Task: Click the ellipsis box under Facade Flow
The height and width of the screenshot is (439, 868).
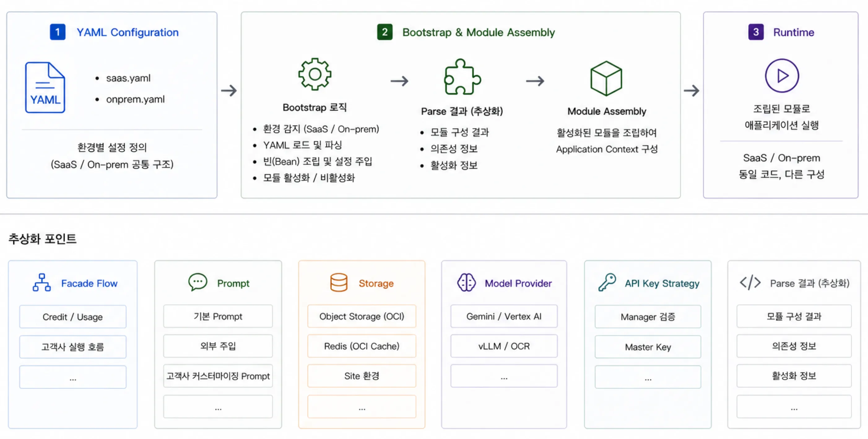Action: point(73,377)
